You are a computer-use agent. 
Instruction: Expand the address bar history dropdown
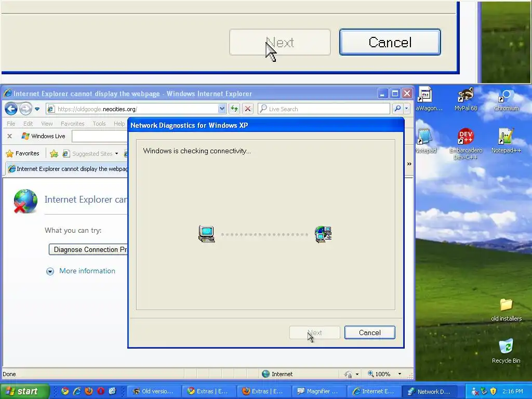click(x=222, y=109)
